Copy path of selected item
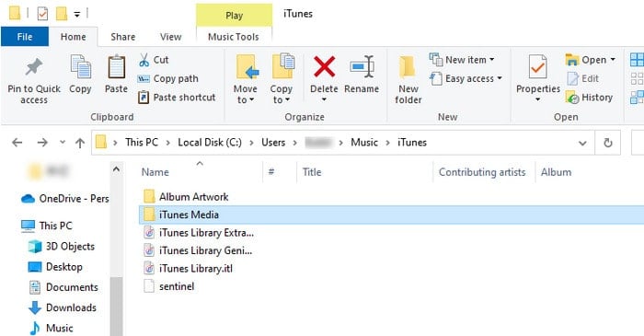 coord(168,78)
